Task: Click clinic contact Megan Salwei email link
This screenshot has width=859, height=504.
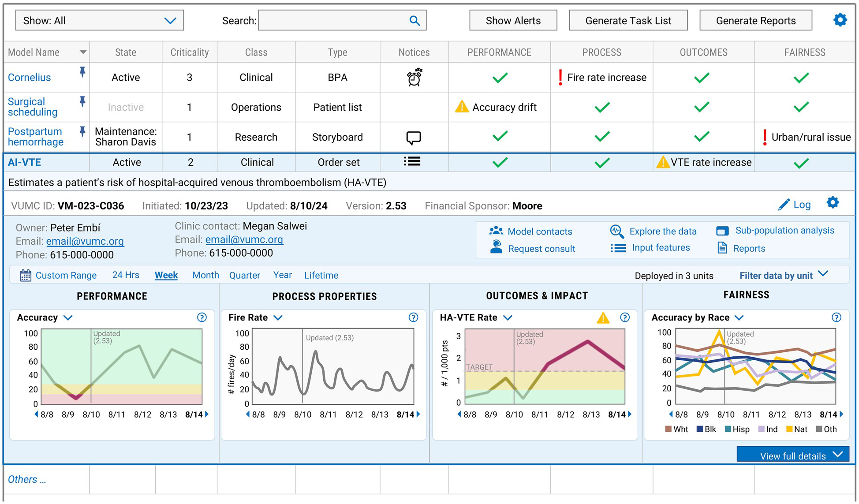Action: 244,239
